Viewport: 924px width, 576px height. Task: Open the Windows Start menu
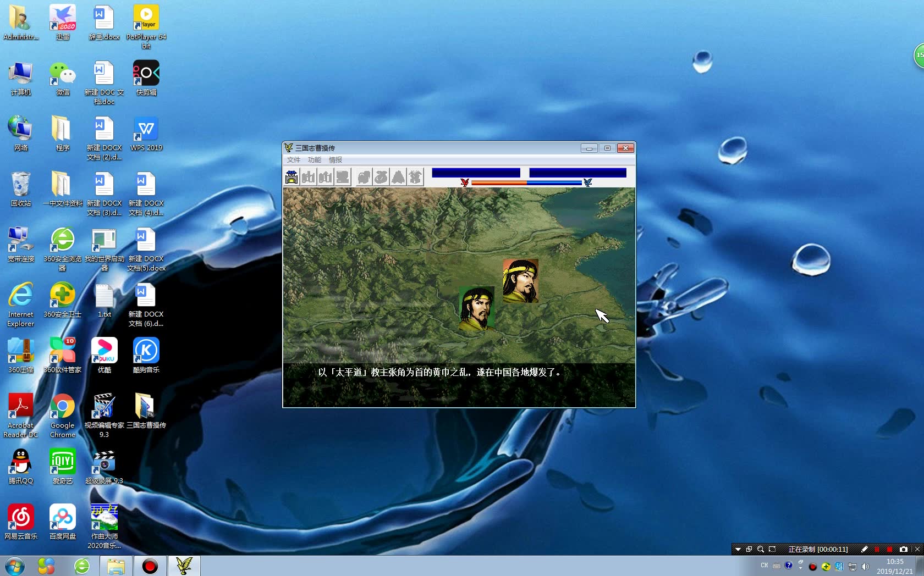(15, 566)
